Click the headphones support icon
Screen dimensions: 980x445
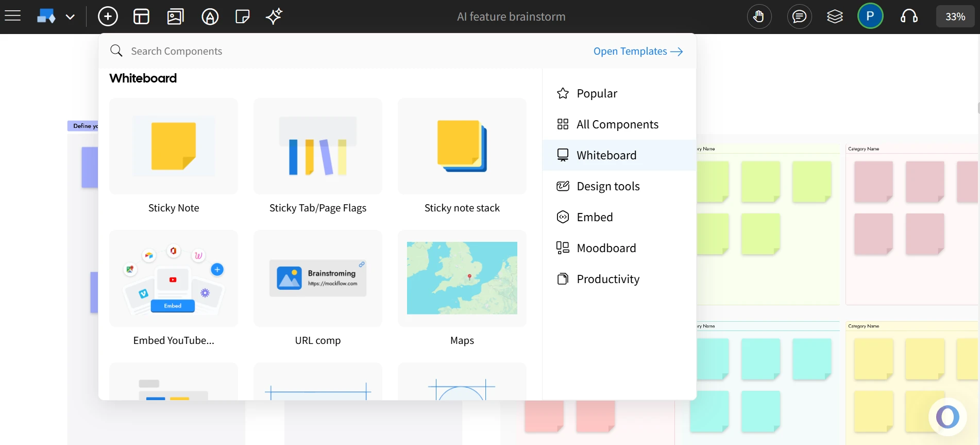909,17
